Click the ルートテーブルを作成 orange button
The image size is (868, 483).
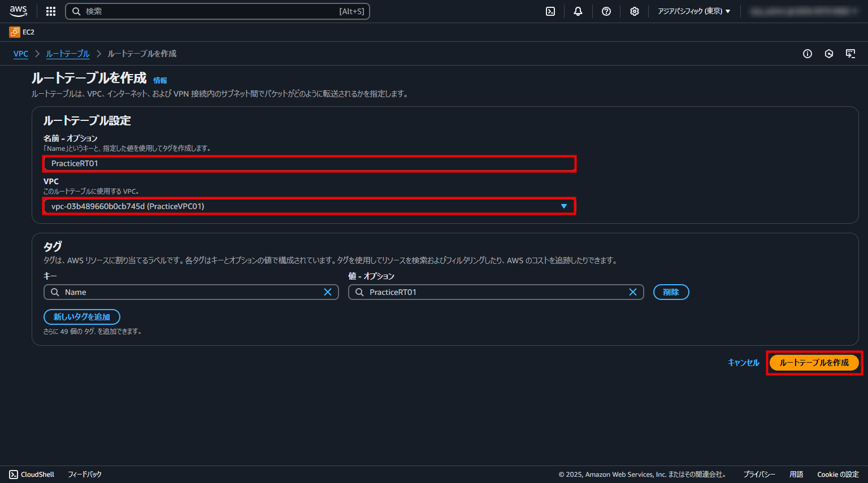pos(814,363)
